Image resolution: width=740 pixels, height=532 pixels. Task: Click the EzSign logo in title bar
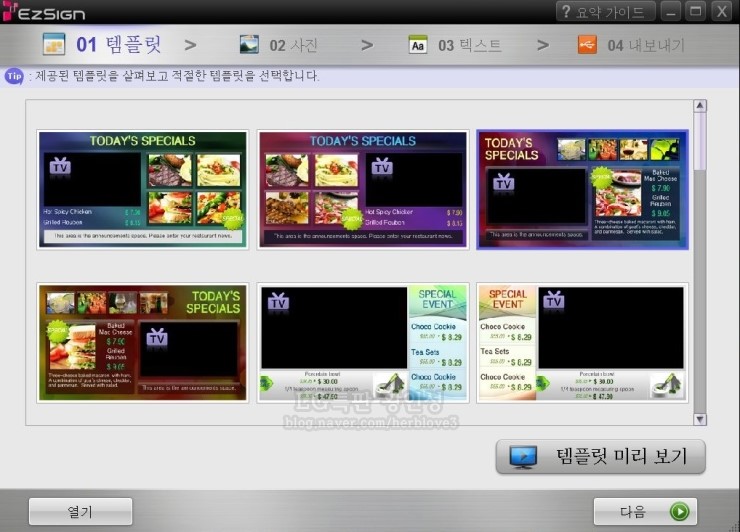click(44, 12)
